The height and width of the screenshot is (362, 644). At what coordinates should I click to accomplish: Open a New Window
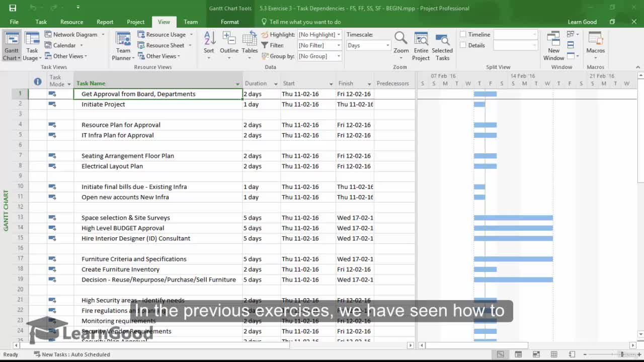553,46
